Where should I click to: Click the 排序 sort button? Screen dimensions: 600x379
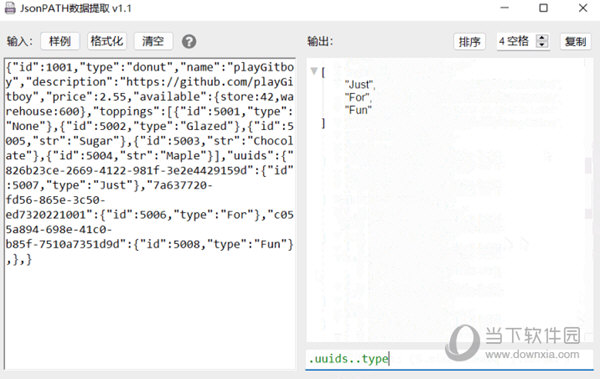(470, 41)
